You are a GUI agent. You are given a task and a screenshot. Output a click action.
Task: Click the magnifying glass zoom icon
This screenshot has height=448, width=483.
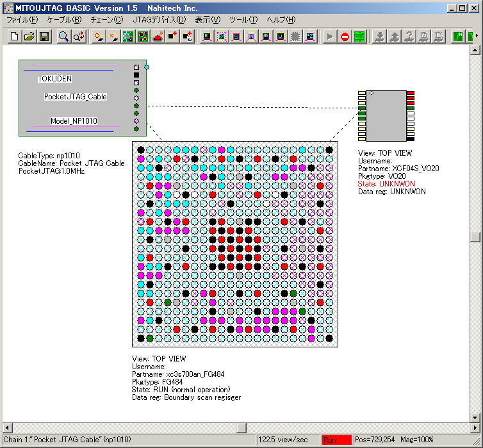point(63,37)
